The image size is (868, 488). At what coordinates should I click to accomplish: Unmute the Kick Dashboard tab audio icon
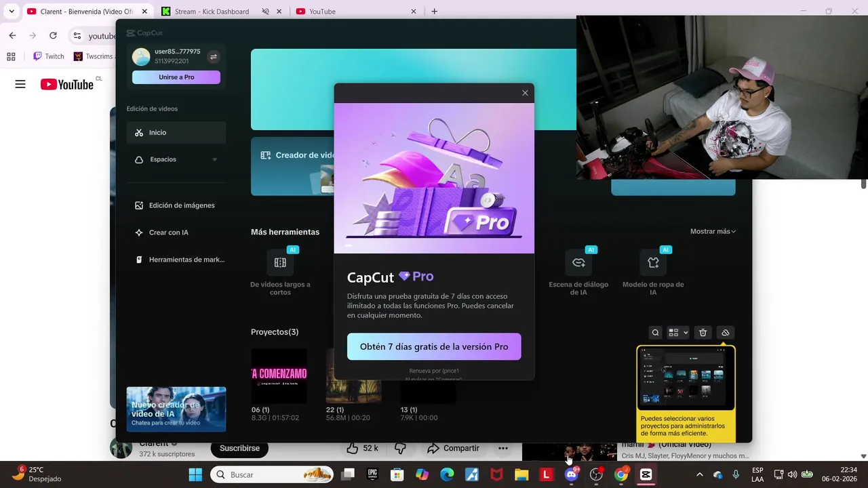[265, 12]
